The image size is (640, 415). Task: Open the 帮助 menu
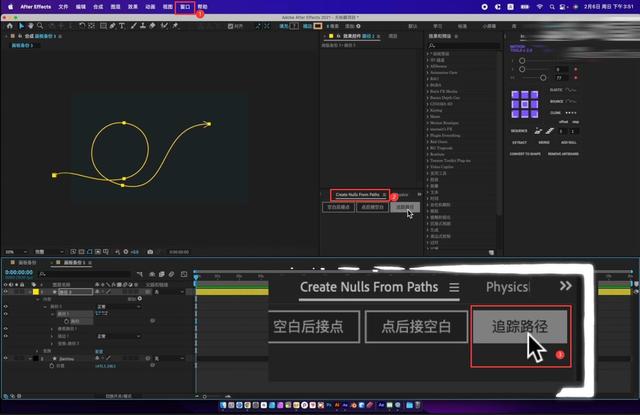click(x=202, y=7)
